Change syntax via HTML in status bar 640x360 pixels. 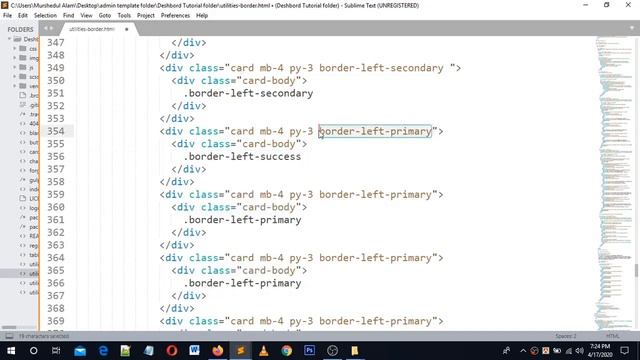tap(613, 336)
